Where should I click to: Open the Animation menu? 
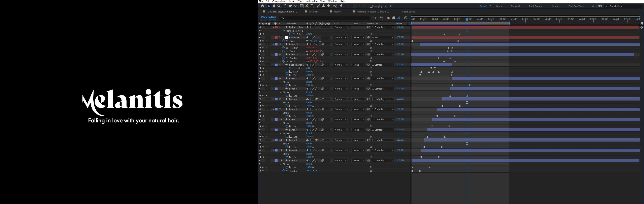(312, 1)
